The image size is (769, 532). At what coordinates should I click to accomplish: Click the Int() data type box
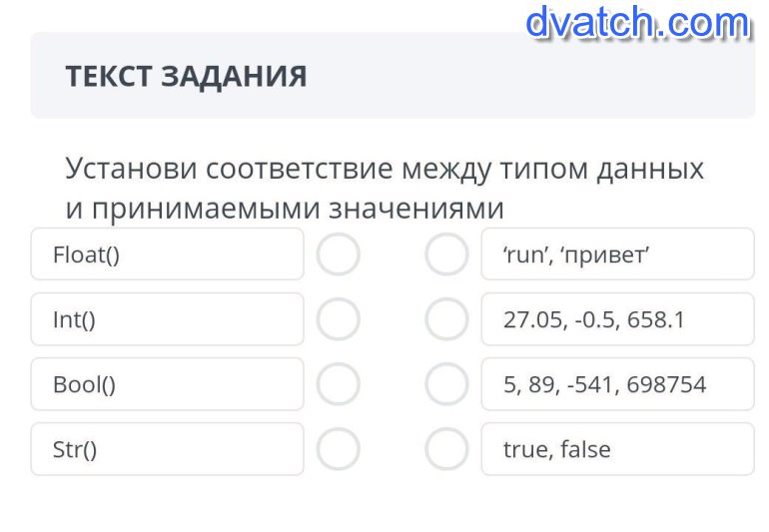[167, 319]
